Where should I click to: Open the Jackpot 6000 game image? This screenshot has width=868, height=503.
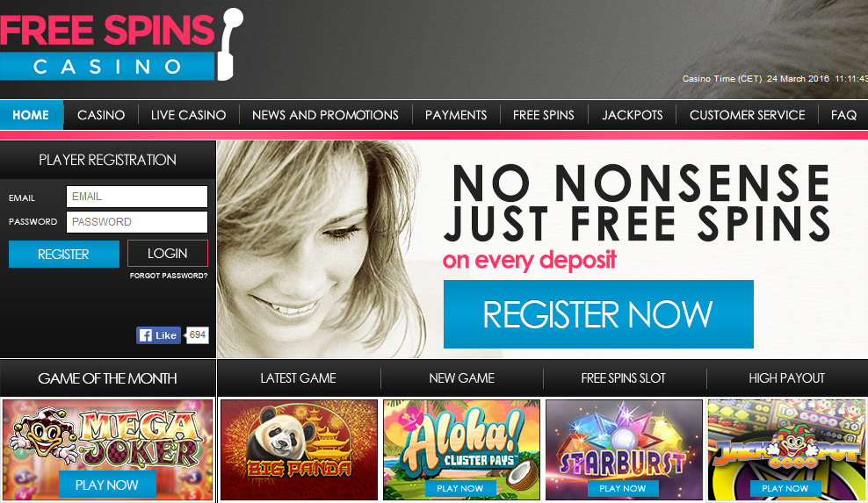pos(787,449)
